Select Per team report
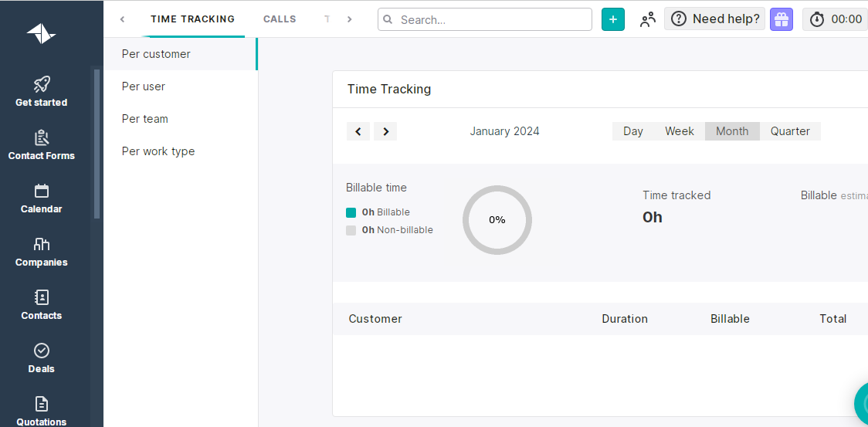868x427 pixels. click(180, 118)
